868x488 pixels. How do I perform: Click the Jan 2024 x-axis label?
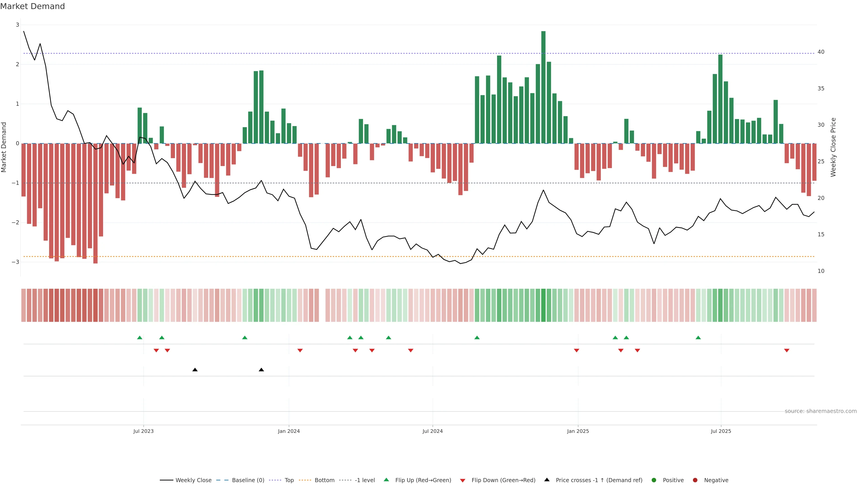(289, 431)
